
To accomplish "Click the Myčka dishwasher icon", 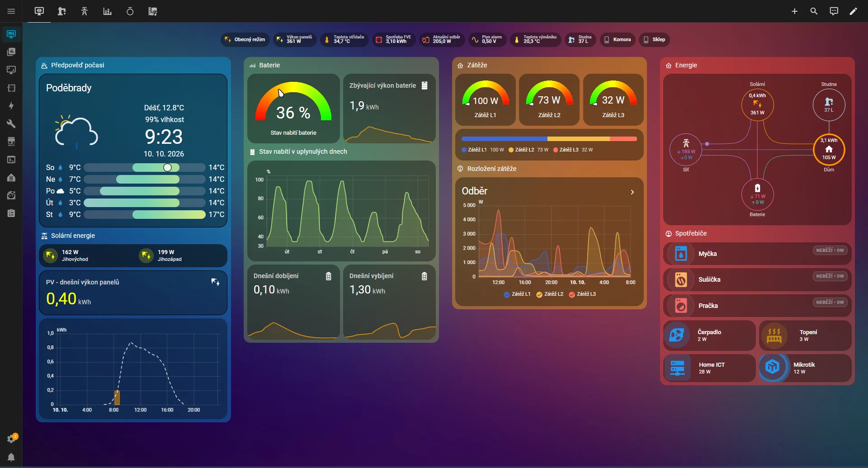I will click(681, 254).
